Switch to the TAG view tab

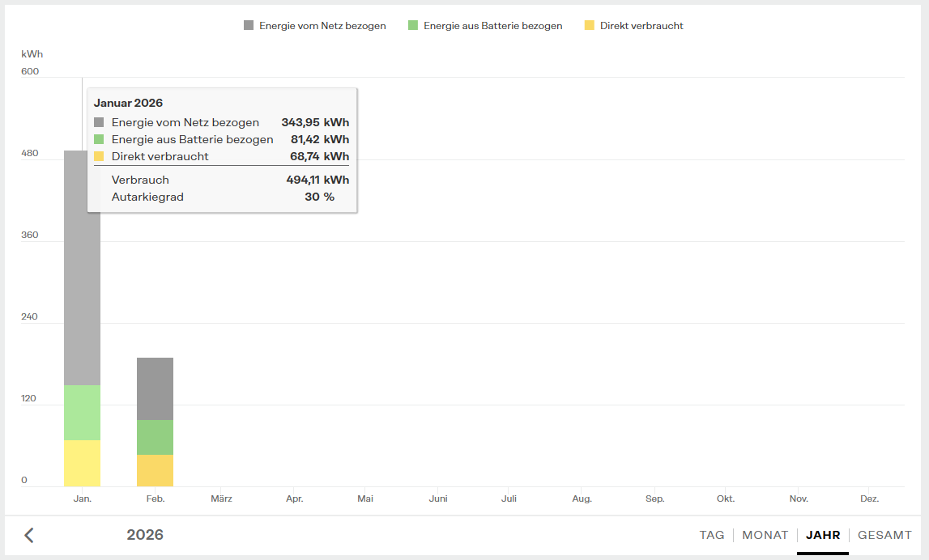[x=712, y=535]
